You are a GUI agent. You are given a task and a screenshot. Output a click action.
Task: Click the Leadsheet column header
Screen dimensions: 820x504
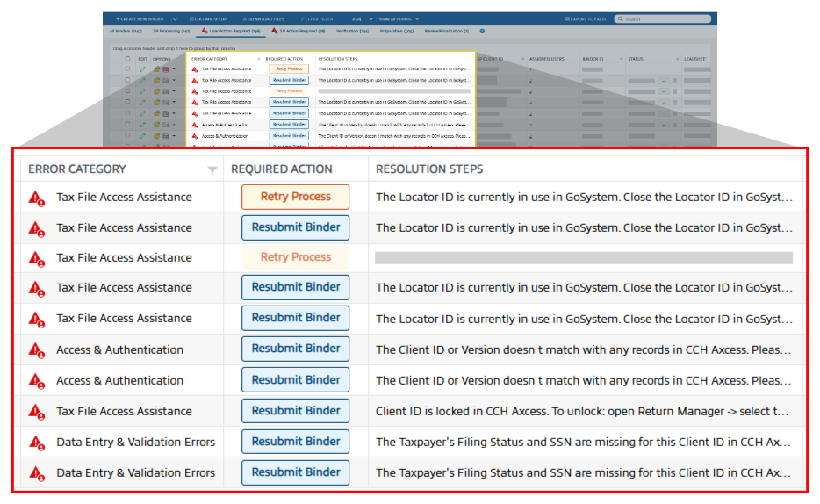coord(694,59)
